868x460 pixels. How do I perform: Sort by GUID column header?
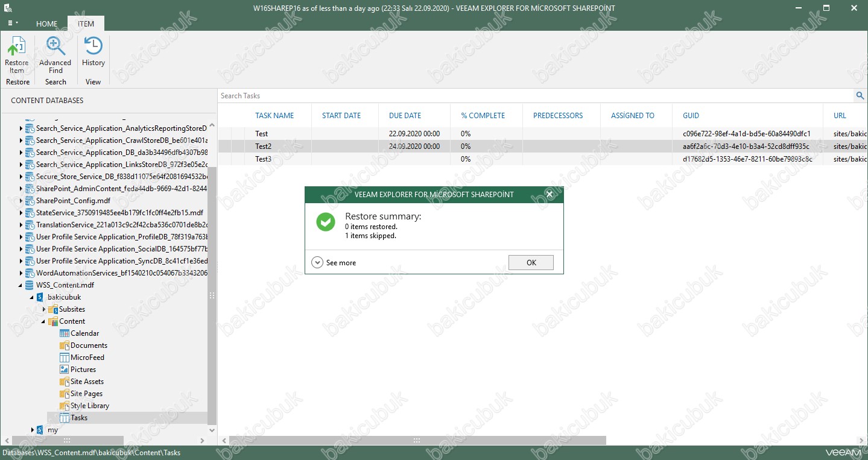click(691, 115)
